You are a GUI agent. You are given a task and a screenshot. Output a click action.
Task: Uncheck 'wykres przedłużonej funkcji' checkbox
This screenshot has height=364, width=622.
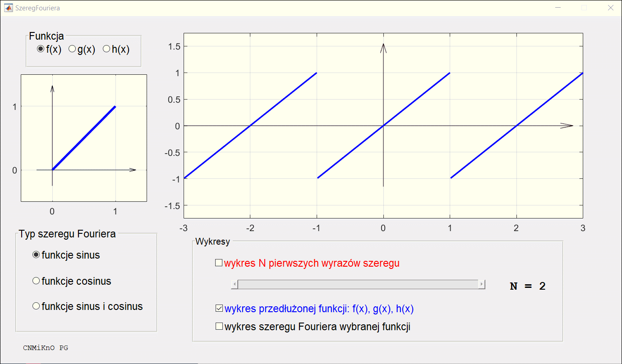(219, 309)
